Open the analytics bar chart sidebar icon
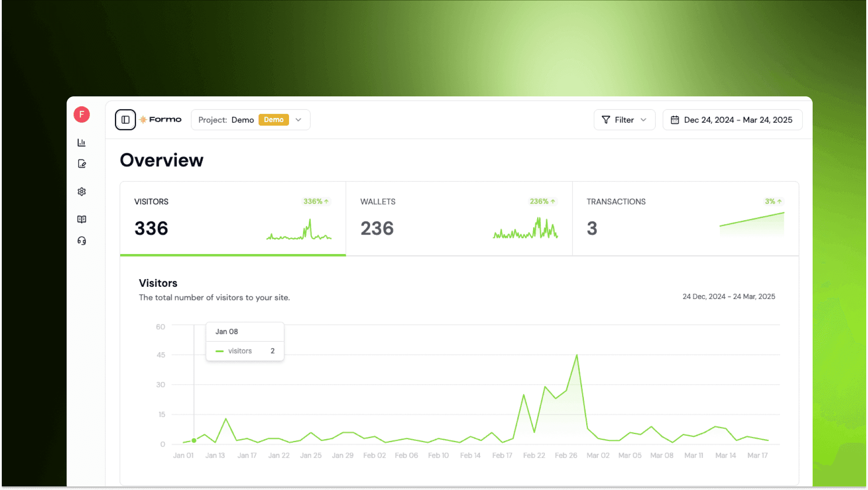 (81, 142)
